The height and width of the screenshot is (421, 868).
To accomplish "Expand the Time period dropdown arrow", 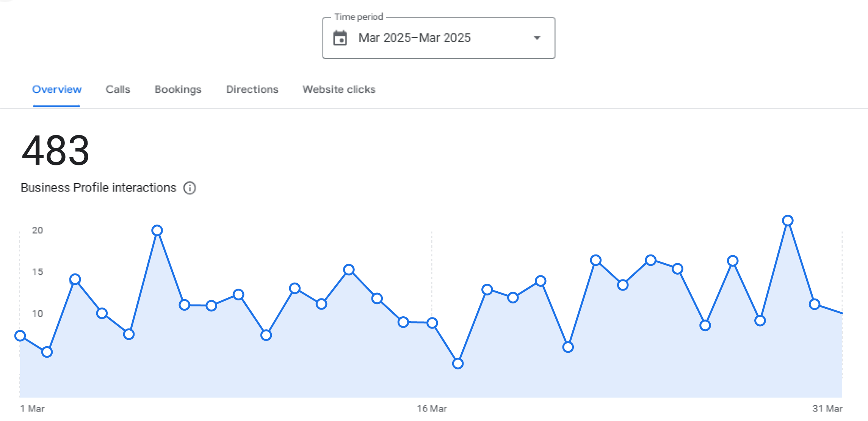I will pos(537,38).
